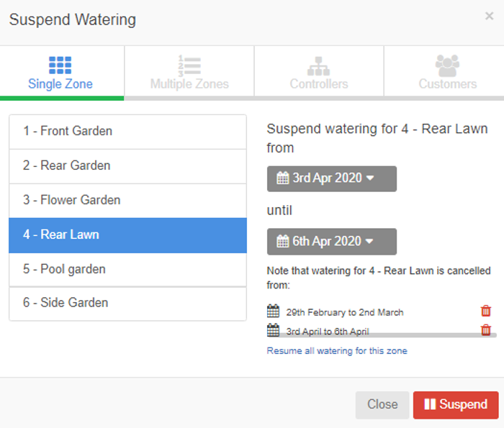Viewport: 504px width, 428px height.
Task: Click the horizontal scrollbar under the cancelled dates
Action: [382, 335]
